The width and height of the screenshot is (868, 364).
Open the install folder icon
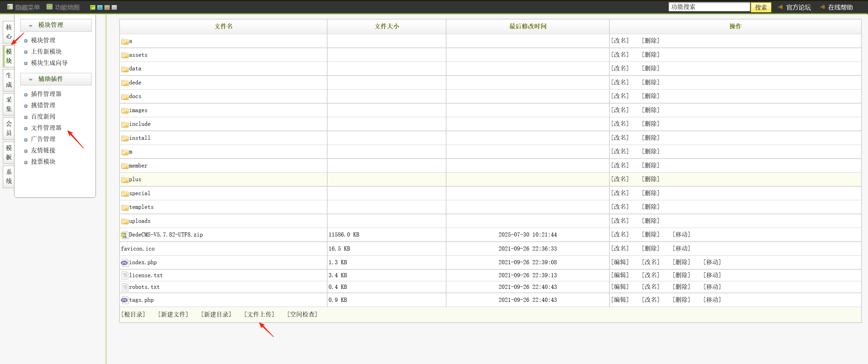tap(125, 138)
